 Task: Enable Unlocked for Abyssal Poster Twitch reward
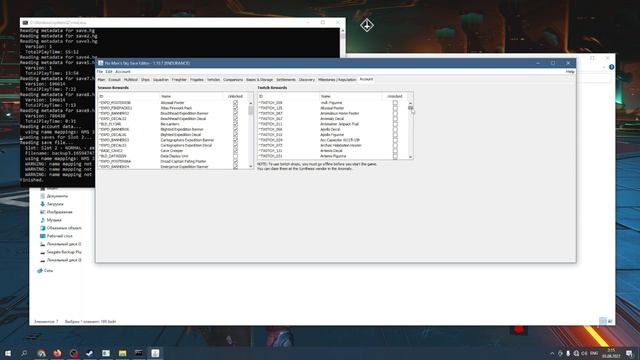395,108
